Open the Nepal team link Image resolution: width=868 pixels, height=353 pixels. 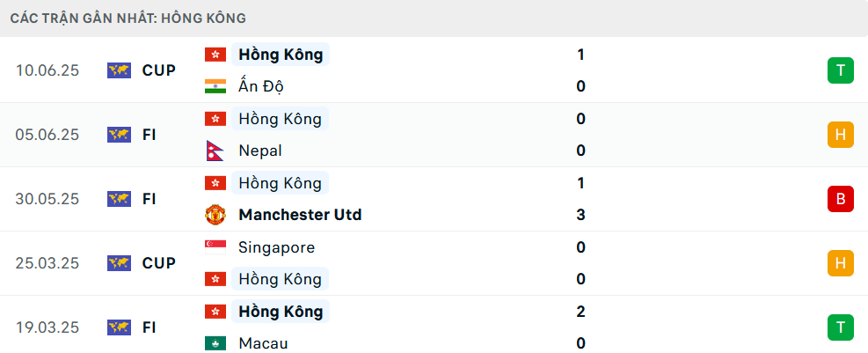pos(260,151)
